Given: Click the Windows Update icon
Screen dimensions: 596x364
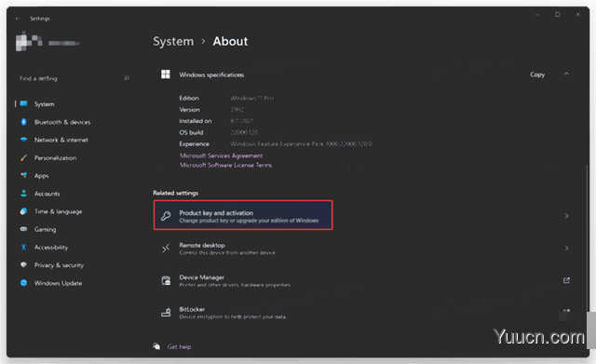Looking at the screenshot, I should tap(23, 283).
